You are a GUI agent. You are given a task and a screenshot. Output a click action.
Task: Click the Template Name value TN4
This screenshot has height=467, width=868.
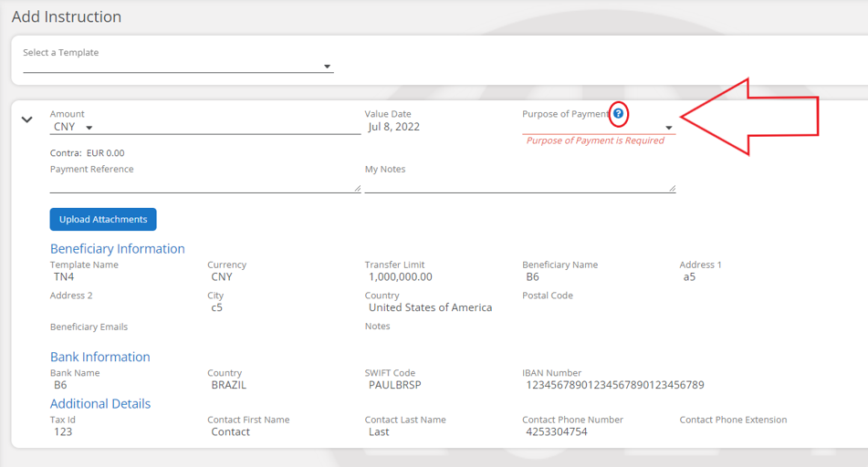click(x=64, y=276)
